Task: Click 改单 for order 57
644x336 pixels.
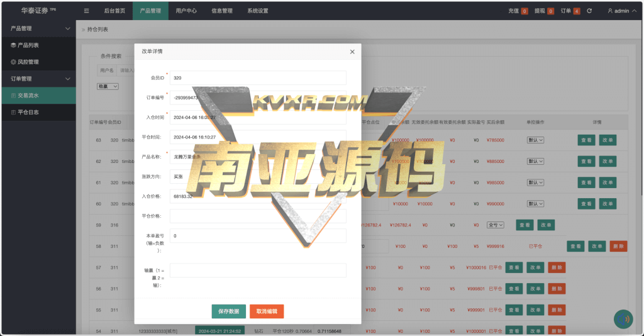Action: [535, 267]
